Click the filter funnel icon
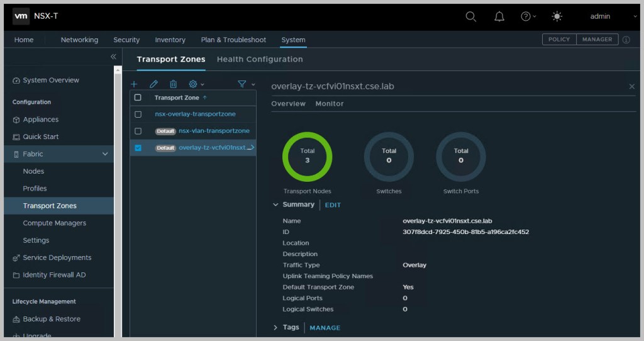 241,84
